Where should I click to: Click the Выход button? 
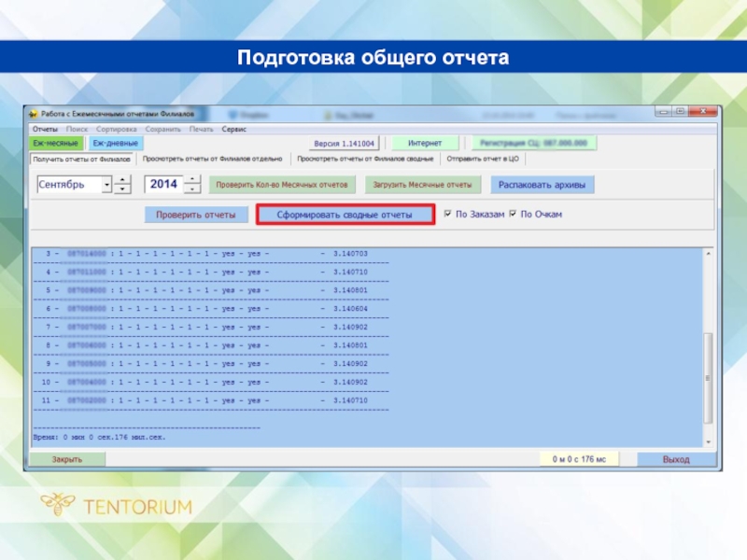676,459
